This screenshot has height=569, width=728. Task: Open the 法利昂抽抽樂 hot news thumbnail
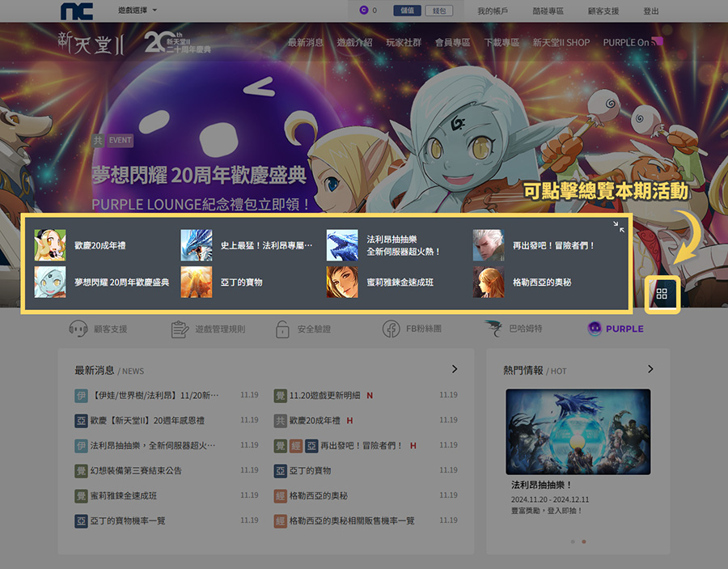[x=578, y=431]
